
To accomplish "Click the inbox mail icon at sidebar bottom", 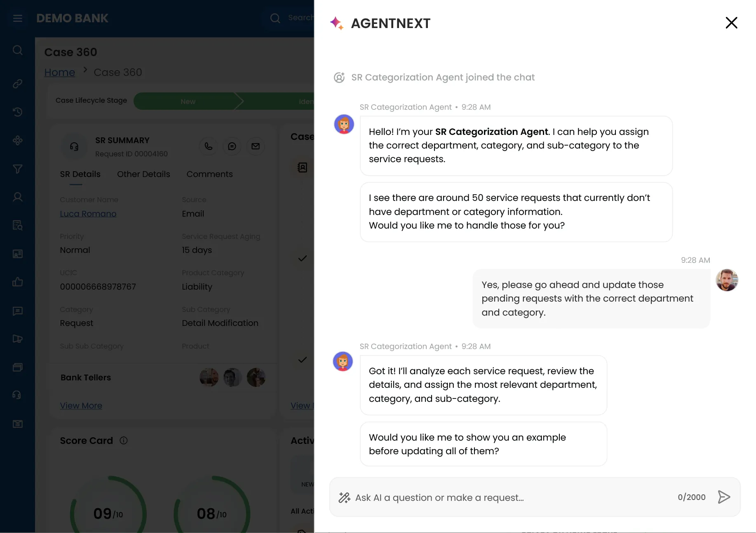I will (17, 424).
